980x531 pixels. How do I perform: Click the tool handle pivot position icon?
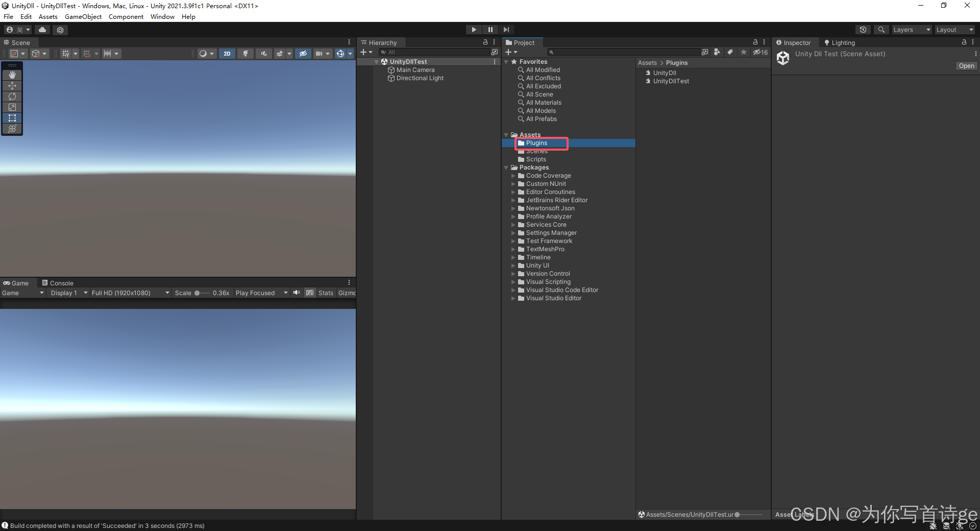tap(18, 54)
